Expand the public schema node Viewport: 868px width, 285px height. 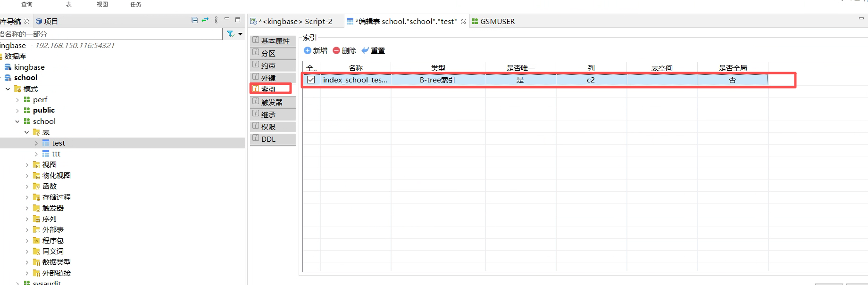[x=17, y=111]
